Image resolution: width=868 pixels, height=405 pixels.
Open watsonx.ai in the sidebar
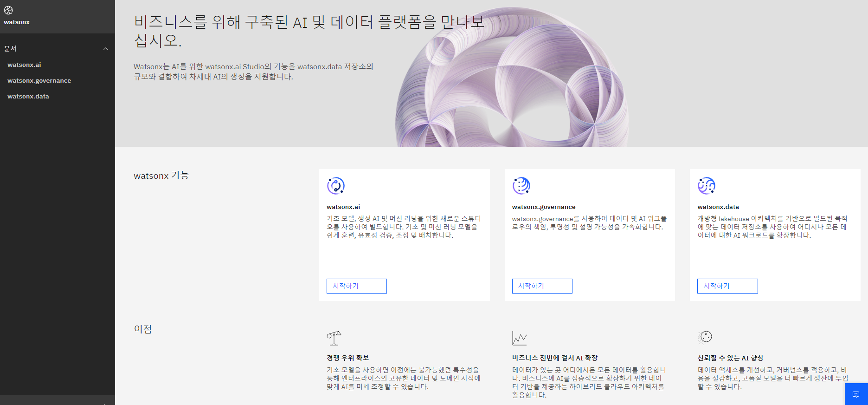pyautogui.click(x=24, y=65)
